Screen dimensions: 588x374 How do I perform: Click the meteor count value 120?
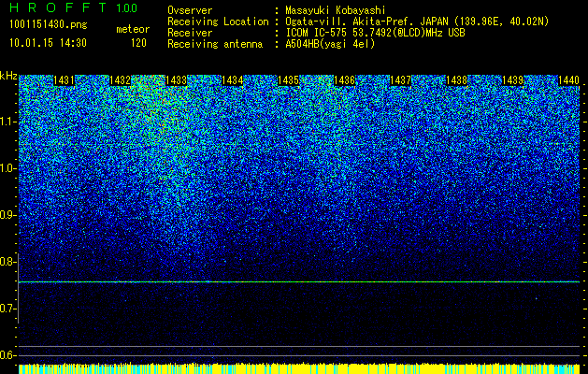click(138, 43)
